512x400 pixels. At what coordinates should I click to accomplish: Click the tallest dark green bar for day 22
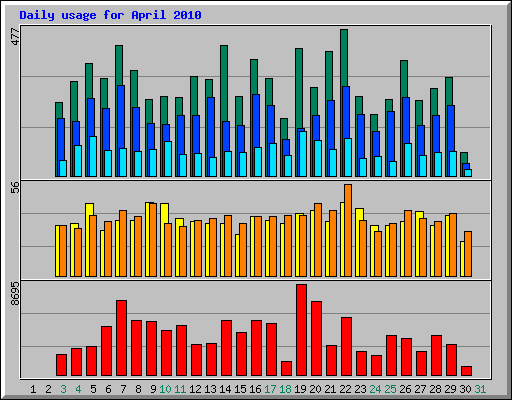(344, 57)
